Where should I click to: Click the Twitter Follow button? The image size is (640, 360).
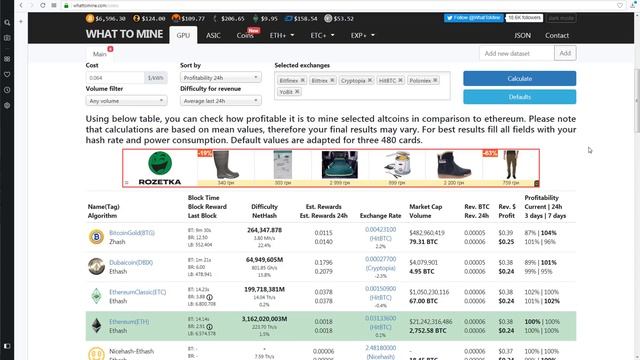click(x=473, y=18)
